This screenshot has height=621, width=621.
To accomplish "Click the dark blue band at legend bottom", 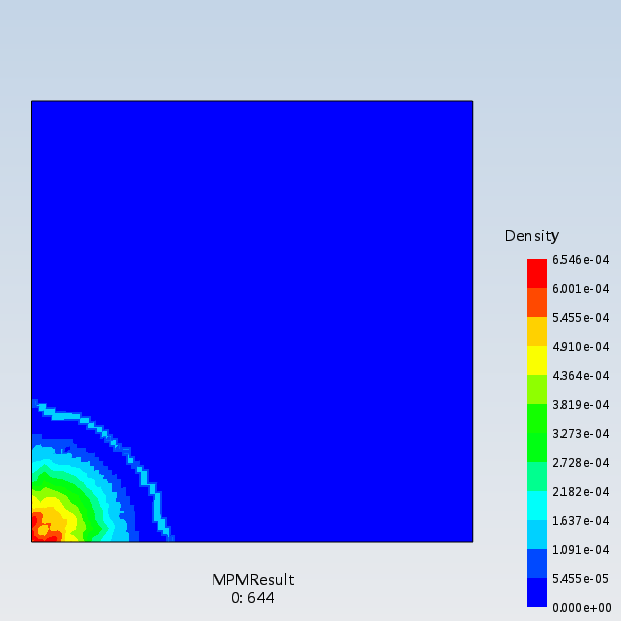I will 537,592.
